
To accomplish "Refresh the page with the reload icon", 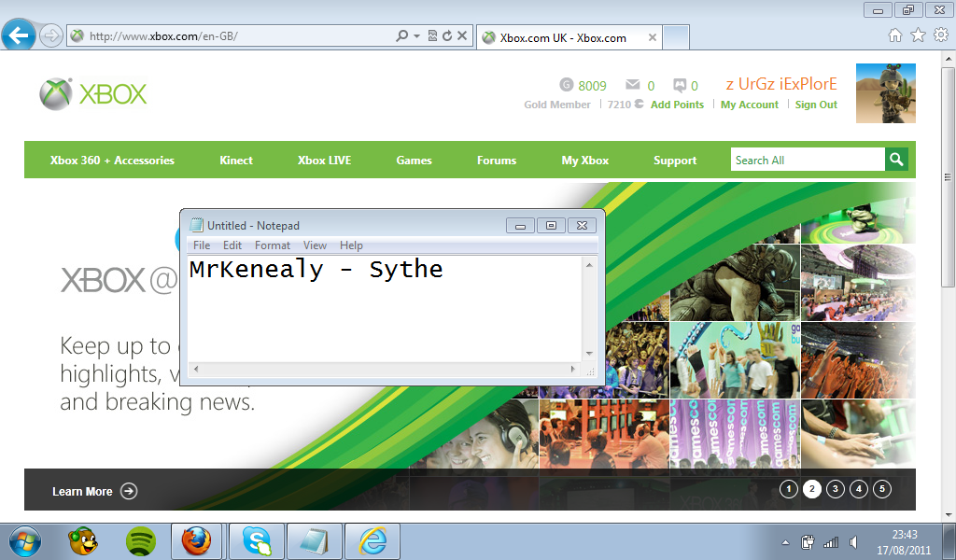I will (447, 36).
